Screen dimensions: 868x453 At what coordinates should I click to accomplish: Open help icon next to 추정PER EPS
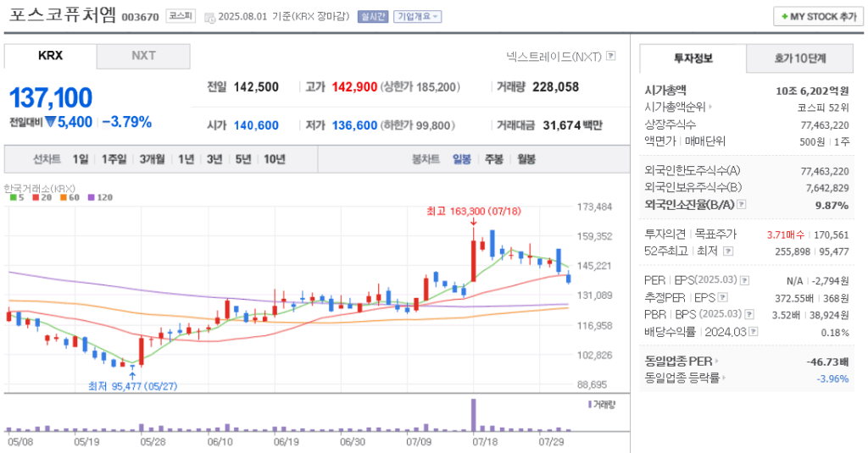click(x=722, y=297)
